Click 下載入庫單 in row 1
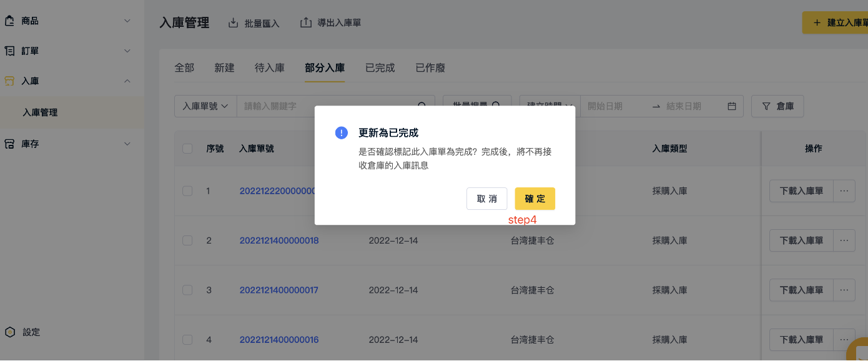Image resolution: width=868 pixels, height=361 pixels. point(801,190)
